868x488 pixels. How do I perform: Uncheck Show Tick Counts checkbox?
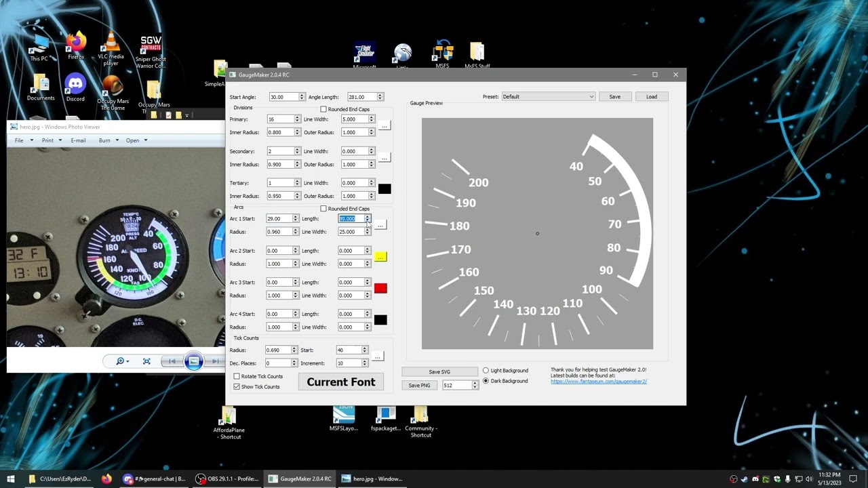[x=237, y=386]
